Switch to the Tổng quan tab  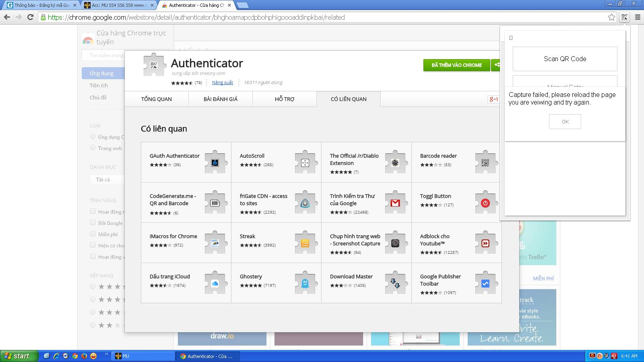click(156, 99)
